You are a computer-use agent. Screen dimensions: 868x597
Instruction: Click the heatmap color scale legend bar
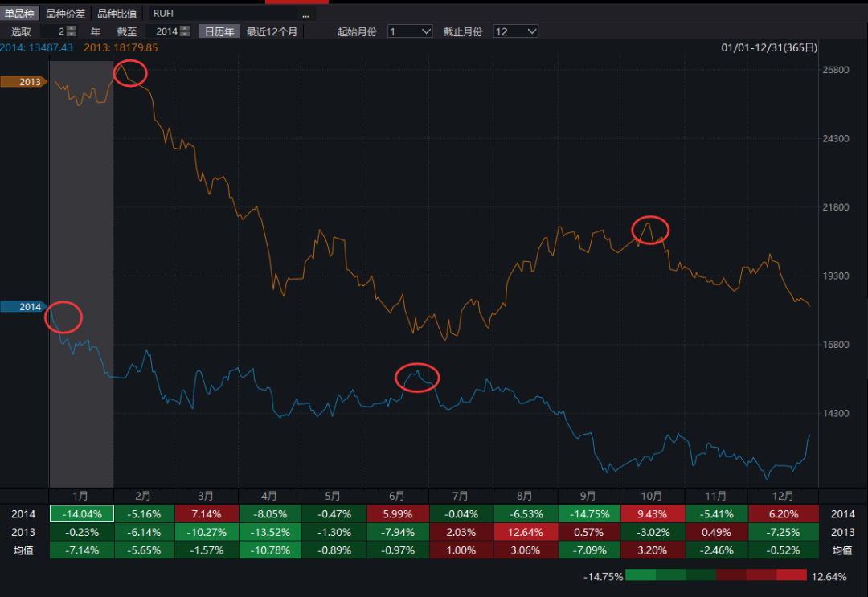click(x=714, y=576)
